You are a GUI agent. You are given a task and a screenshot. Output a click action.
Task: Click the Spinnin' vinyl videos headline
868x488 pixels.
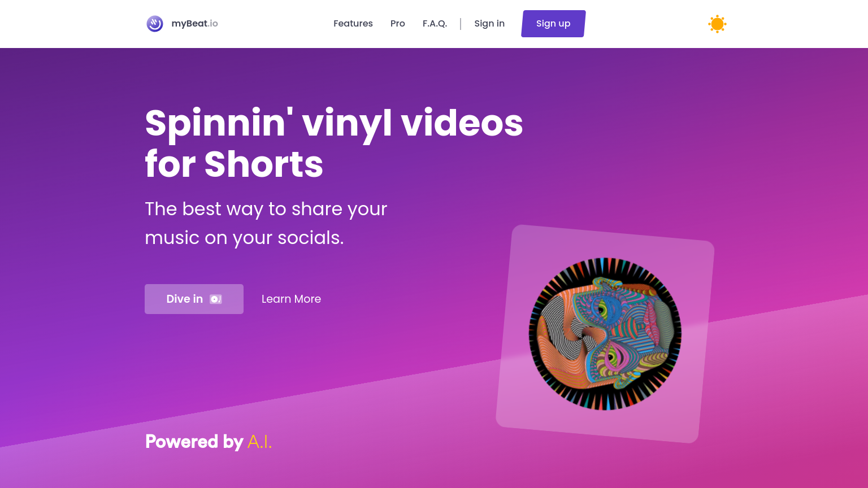pyautogui.click(x=334, y=123)
